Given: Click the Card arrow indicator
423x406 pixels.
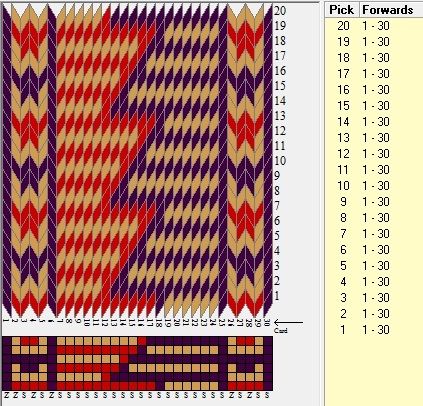Looking at the screenshot, I should tap(288, 323).
